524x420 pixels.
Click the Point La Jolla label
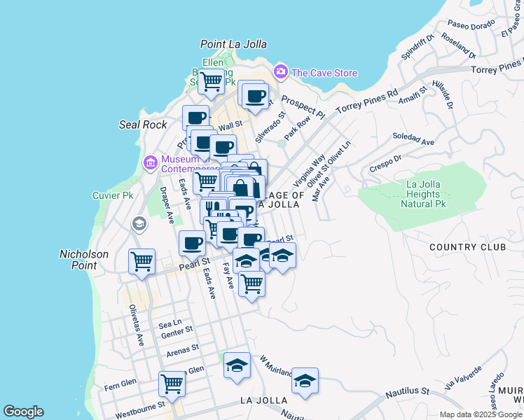pos(233,44)
